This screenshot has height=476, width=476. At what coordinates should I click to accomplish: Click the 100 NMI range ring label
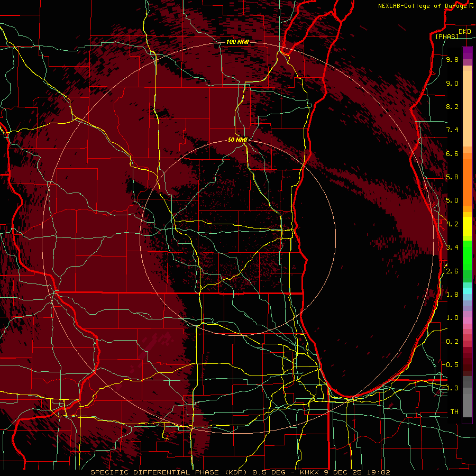[x=237, y=42]
